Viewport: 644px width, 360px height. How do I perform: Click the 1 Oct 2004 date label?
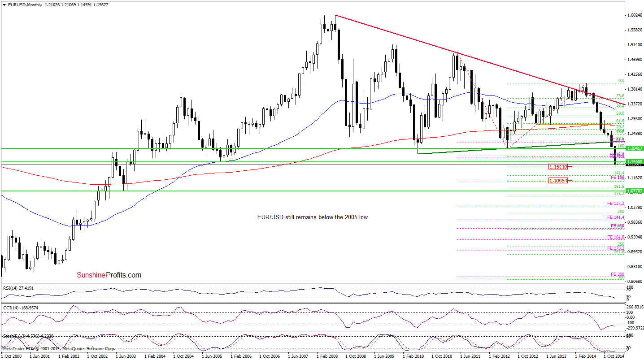pos(183,356)
